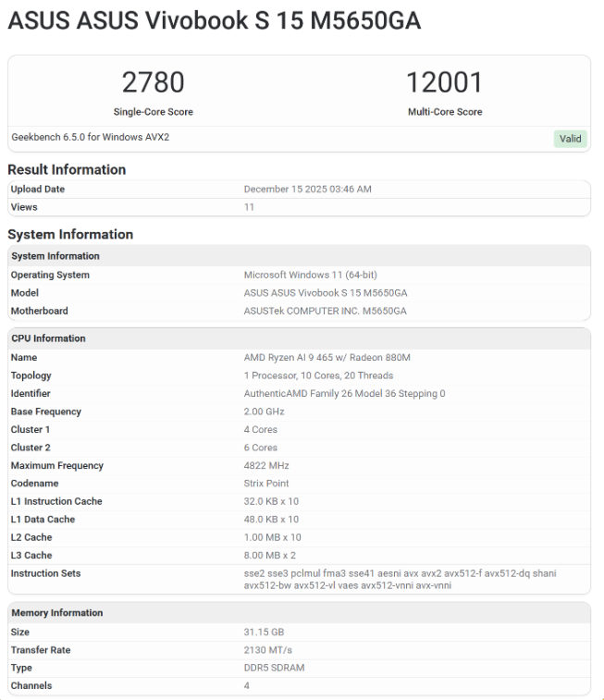This screenshot has width=604, height=700.
Task: Click Geekbench 6.5.0 for Windows AVX2 text
Action: point(90,137)
